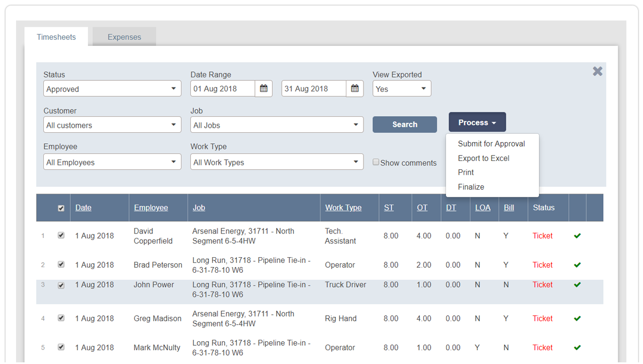Dismiss the filter panel with the X icon
Screen dimensions: 643x364
click(597, 71)
